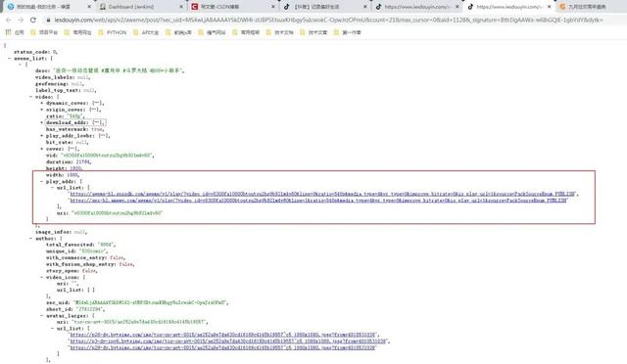Select the uri value under avatar_larger
Image resolution: width=627 pixels, height=364 pixels.
139,322
